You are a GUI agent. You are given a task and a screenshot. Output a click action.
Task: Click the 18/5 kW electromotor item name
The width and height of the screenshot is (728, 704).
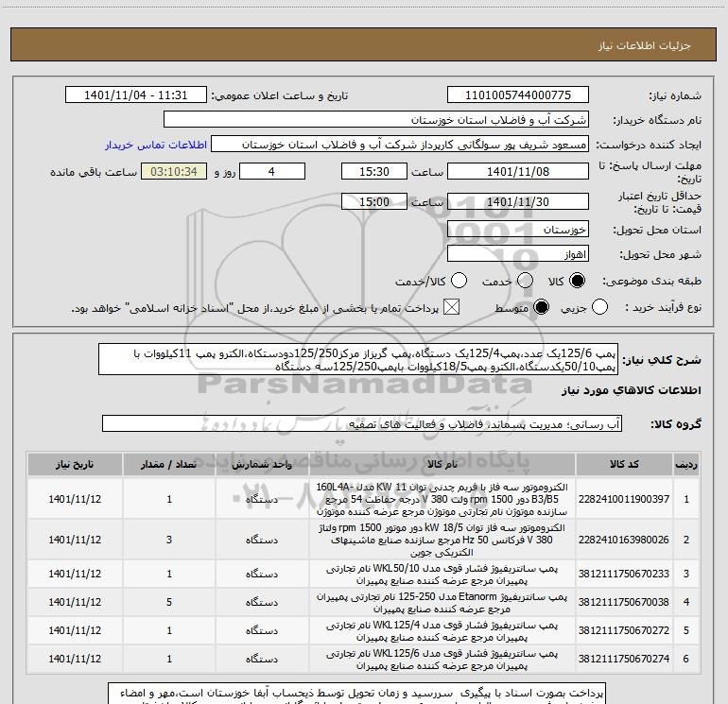tap(442, 540)
